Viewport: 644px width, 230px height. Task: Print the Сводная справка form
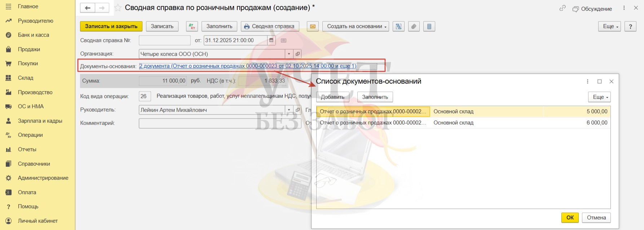(x=270, y=26)
